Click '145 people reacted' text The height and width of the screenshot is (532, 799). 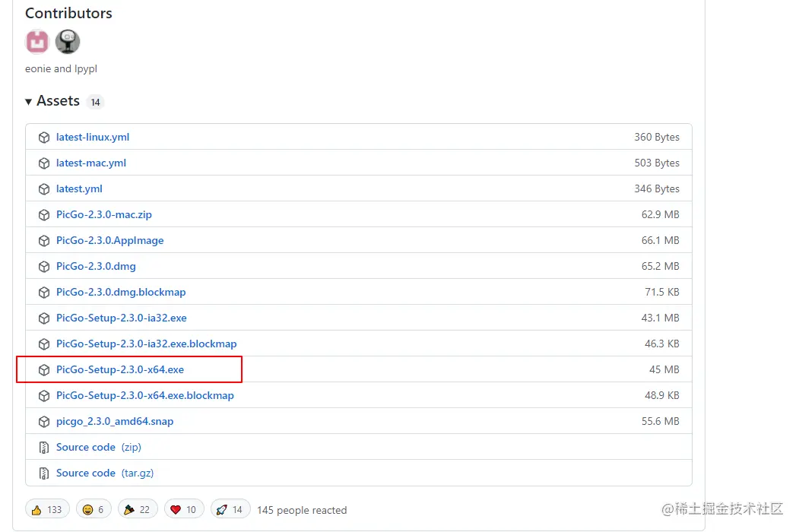302,510
